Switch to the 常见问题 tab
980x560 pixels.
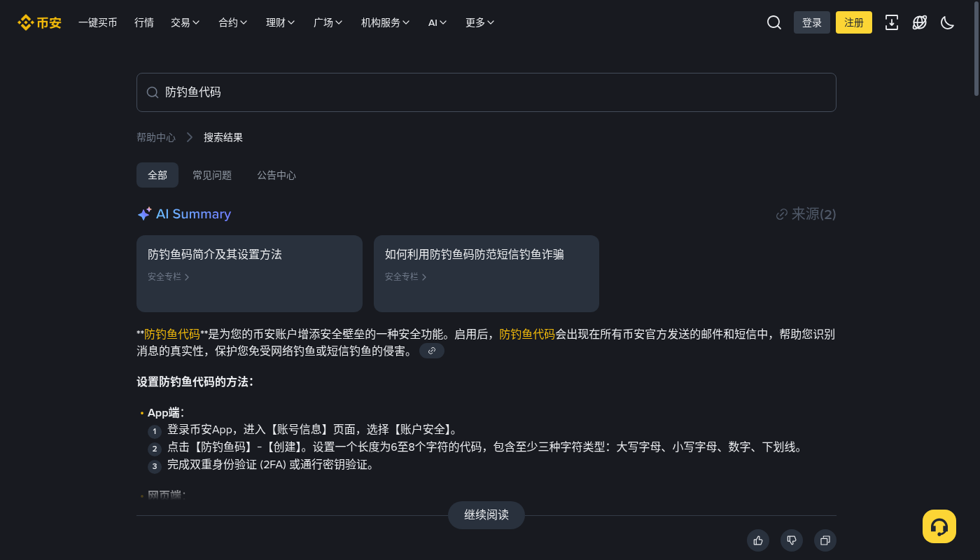[212, 175]
